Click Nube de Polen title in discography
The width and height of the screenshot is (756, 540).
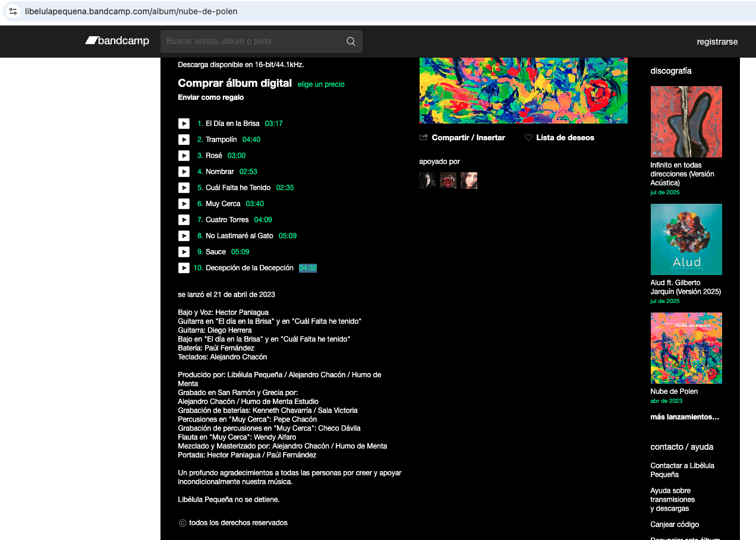tap(674, 391)
